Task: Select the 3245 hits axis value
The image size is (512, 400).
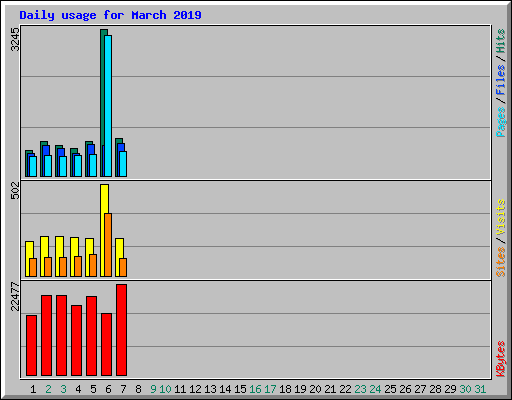Action: [x=15, y=39]
